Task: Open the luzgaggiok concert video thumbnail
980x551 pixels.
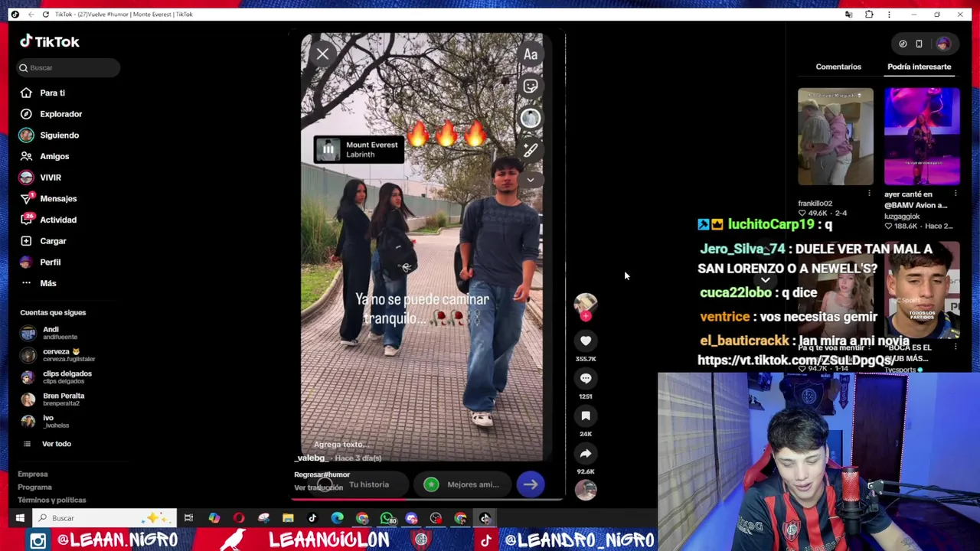Action: click(922, 136)
